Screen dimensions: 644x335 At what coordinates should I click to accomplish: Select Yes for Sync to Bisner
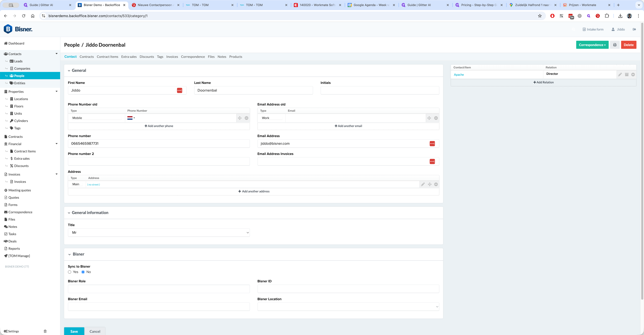70,272
